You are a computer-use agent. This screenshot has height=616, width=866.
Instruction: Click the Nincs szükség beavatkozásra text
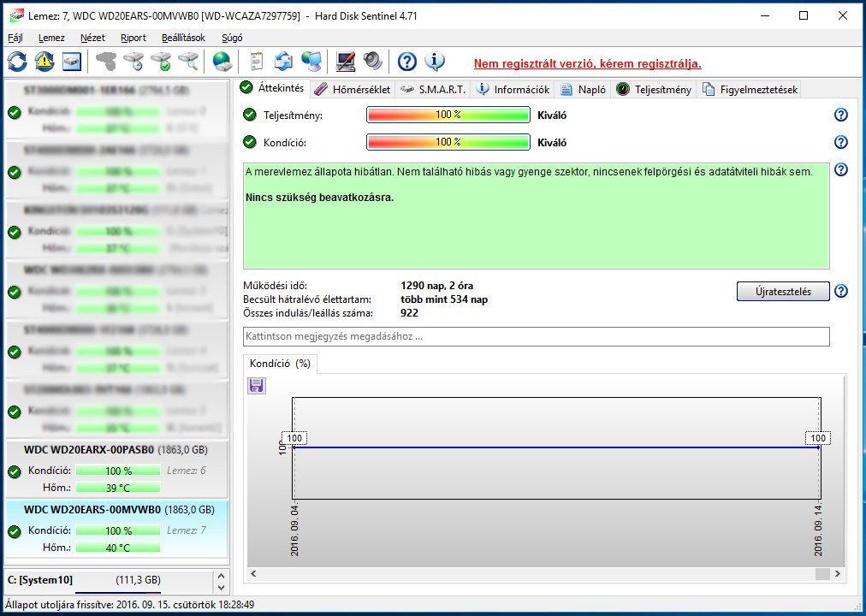pos(320,198)
